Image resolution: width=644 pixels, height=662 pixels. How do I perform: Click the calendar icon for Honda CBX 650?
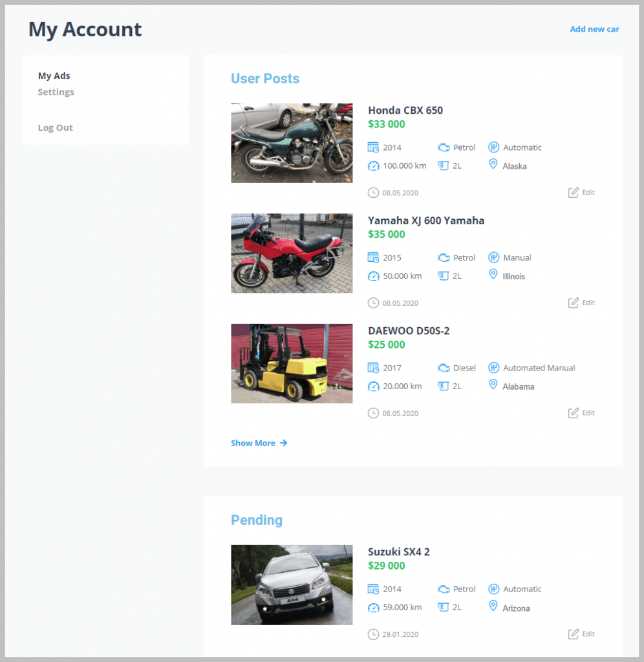tap(373, 147)
